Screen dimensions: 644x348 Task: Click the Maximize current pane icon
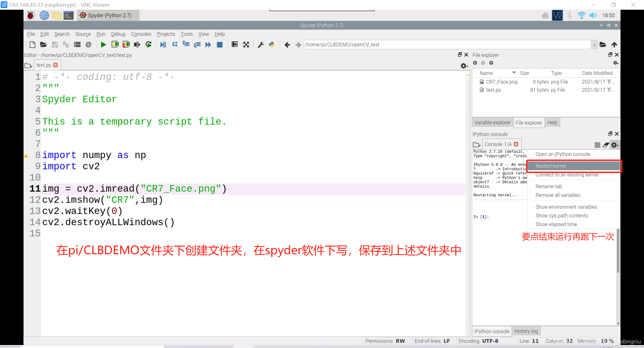(x=235, y=45)
